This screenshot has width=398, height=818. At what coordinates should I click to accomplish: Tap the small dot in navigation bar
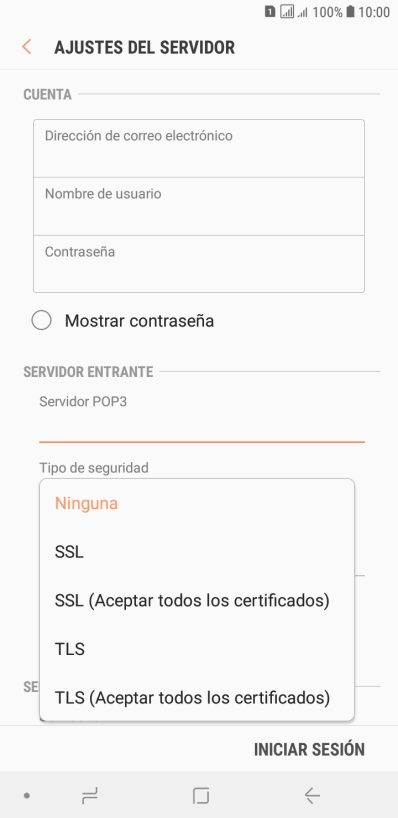point(27,796)
